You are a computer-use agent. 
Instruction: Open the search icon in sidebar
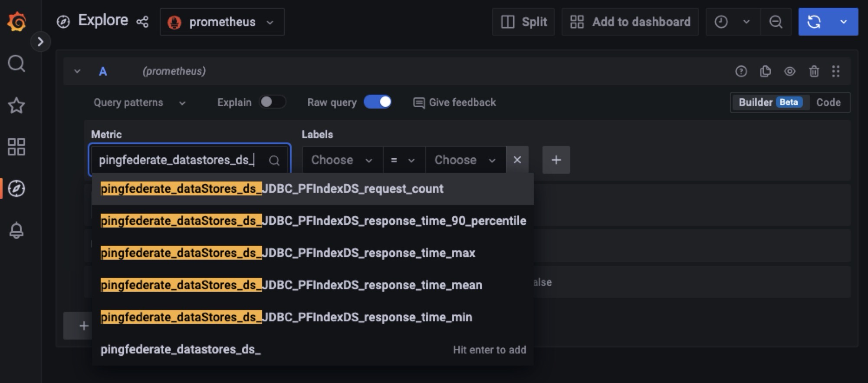(x=16, y=63)
